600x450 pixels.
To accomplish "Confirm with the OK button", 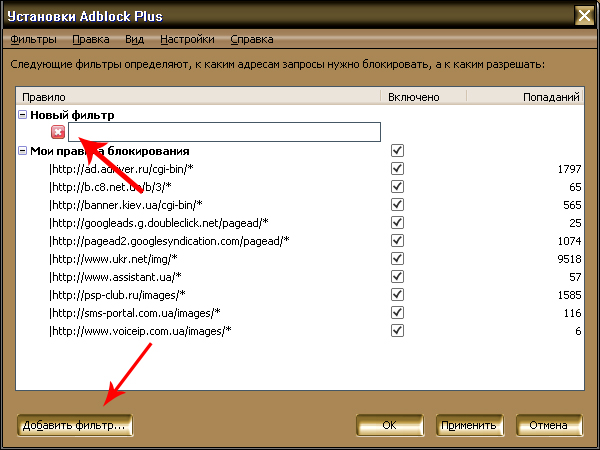I will click(390, 425).
